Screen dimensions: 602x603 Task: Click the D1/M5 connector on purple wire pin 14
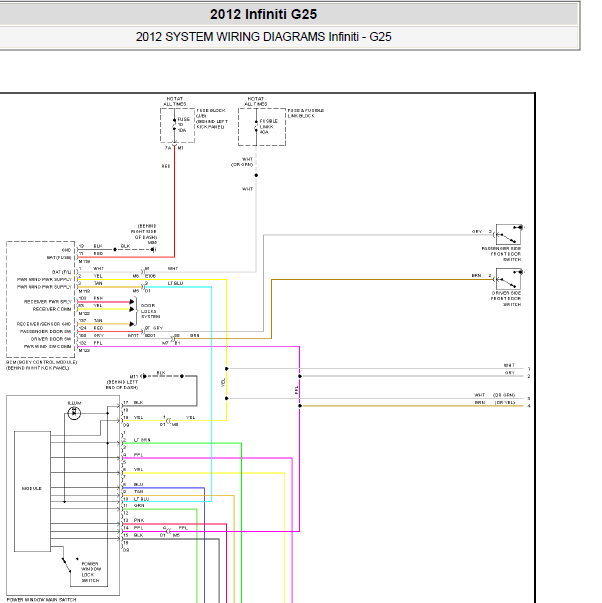tap(168, 531)
